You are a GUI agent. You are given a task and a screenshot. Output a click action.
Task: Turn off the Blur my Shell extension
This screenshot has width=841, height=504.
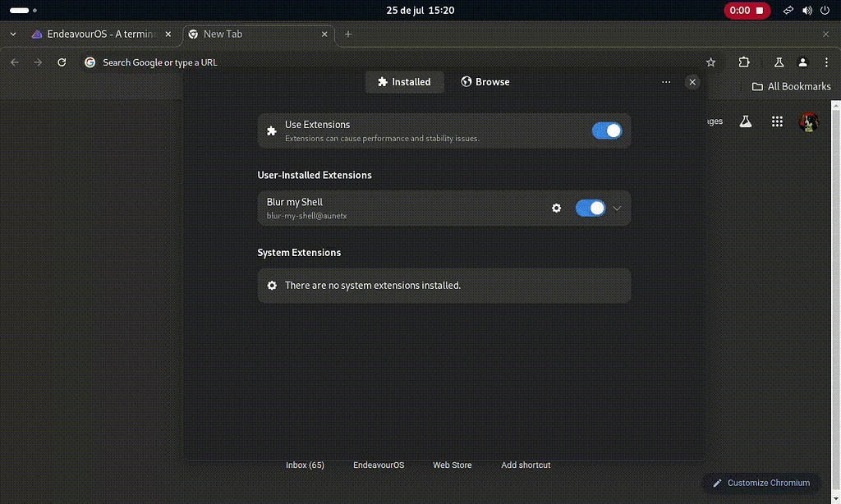pos(591,208)
